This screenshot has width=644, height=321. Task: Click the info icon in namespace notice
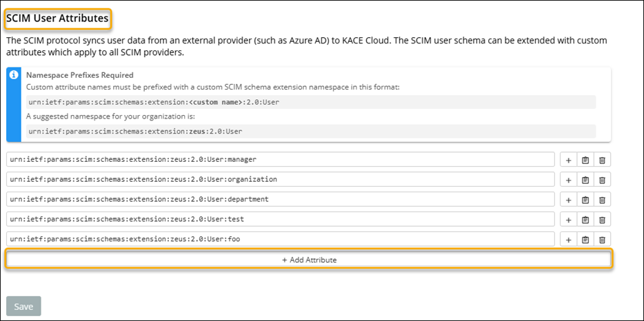coord(14,75)
